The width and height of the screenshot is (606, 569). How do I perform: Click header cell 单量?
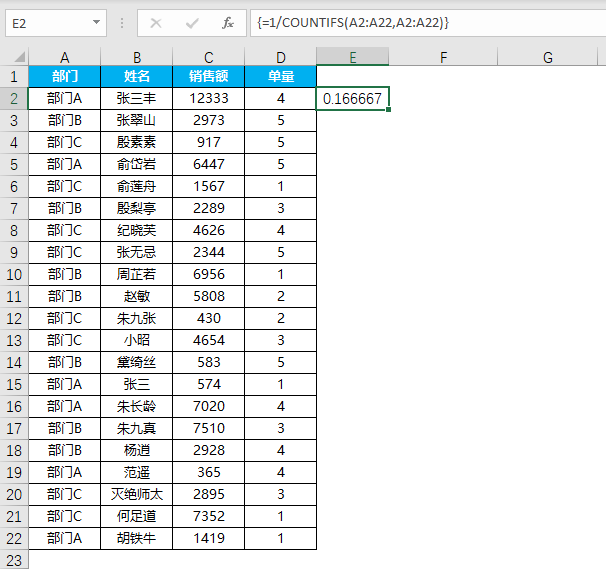[x=281, y=77]
